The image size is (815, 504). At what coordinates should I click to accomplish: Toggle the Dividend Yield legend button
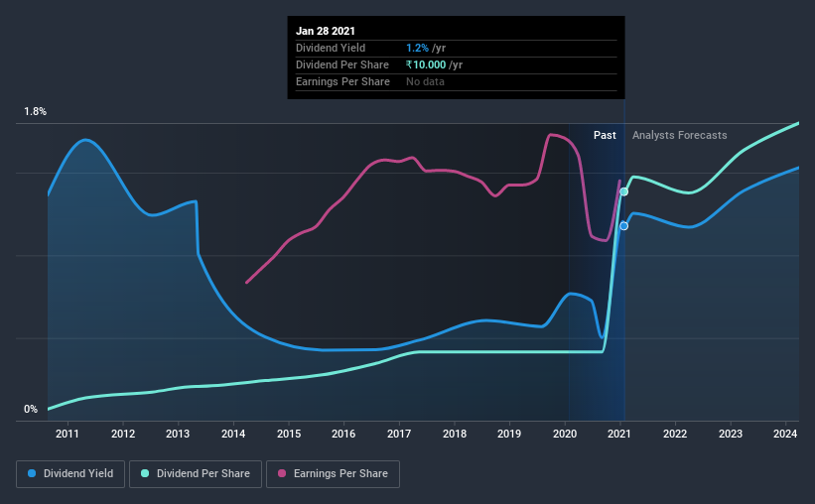pos(70,474)
